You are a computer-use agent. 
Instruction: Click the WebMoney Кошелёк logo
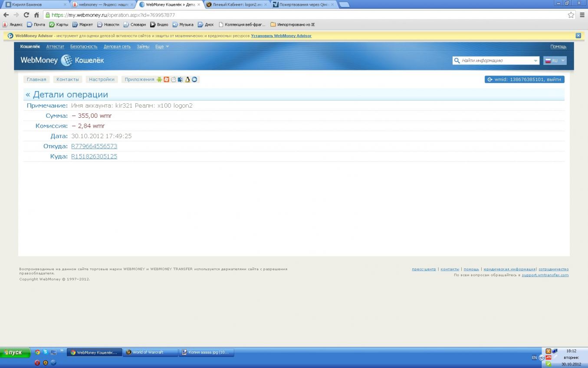(62, 60)
